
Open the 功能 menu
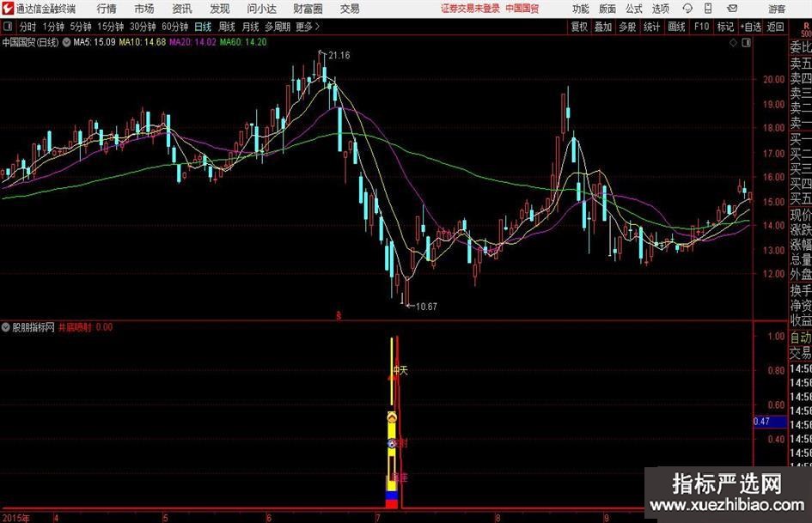coord(581,9)
